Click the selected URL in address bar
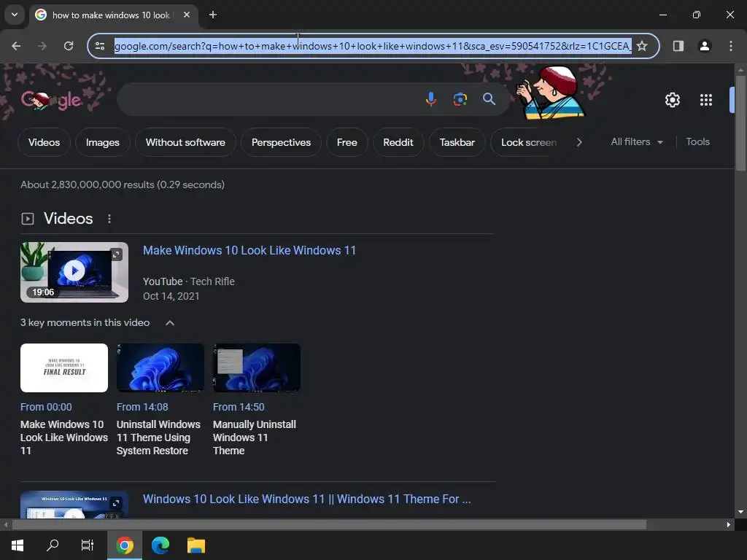 point(373,46)
